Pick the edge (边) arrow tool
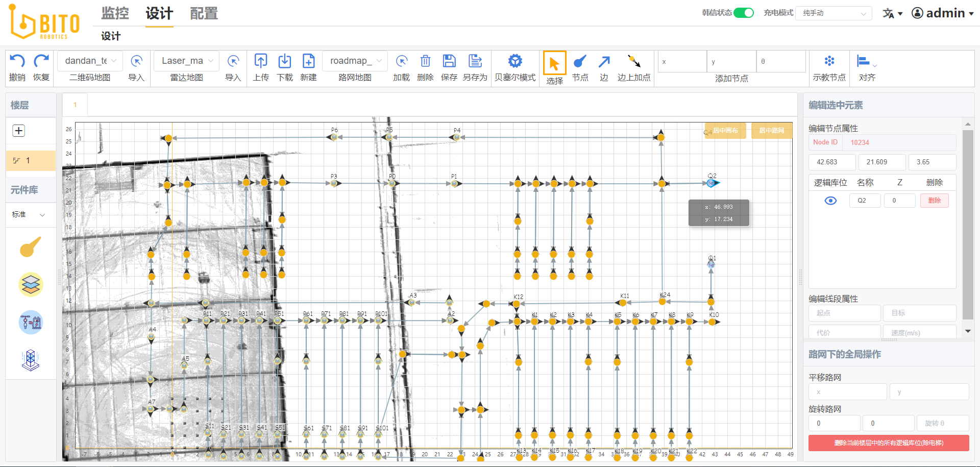This screenshot has width=980, height=467. [604, 62]
